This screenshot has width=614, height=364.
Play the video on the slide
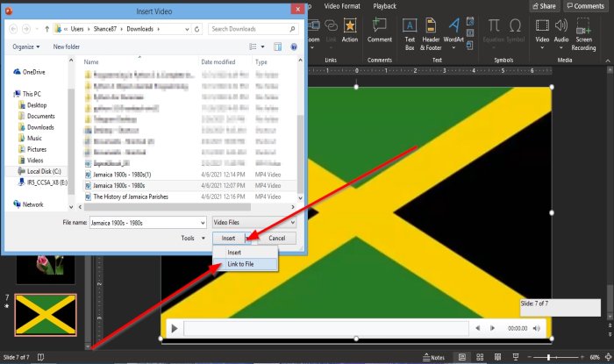pyautogui.click(x=175, y=329)
